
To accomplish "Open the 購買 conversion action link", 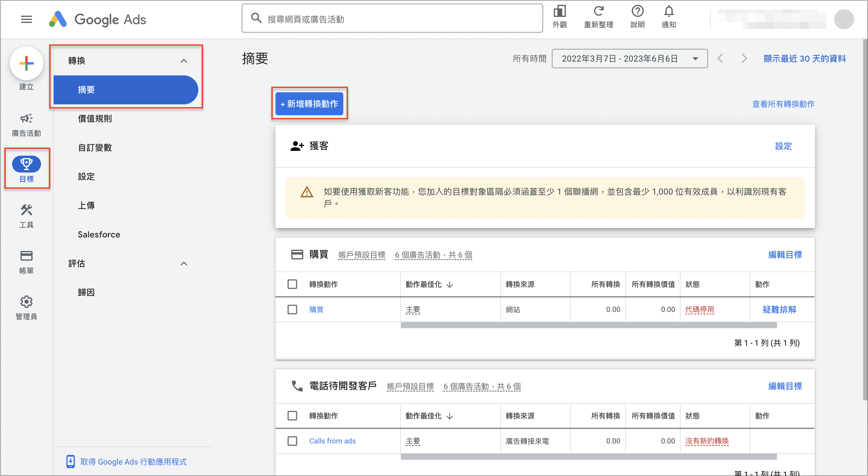I will pyautogui.click(x=316, y=309).
